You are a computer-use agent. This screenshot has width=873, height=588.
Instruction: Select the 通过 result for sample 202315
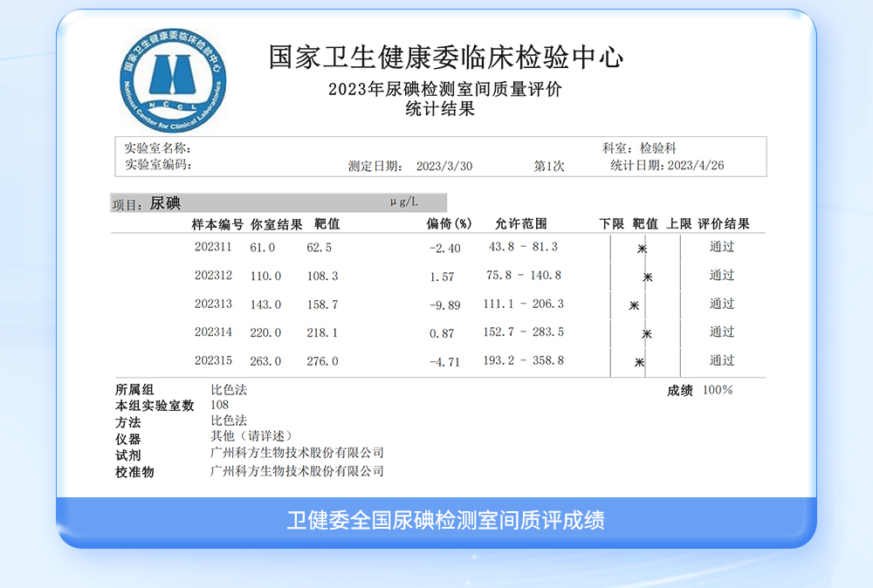coord(722,361)
